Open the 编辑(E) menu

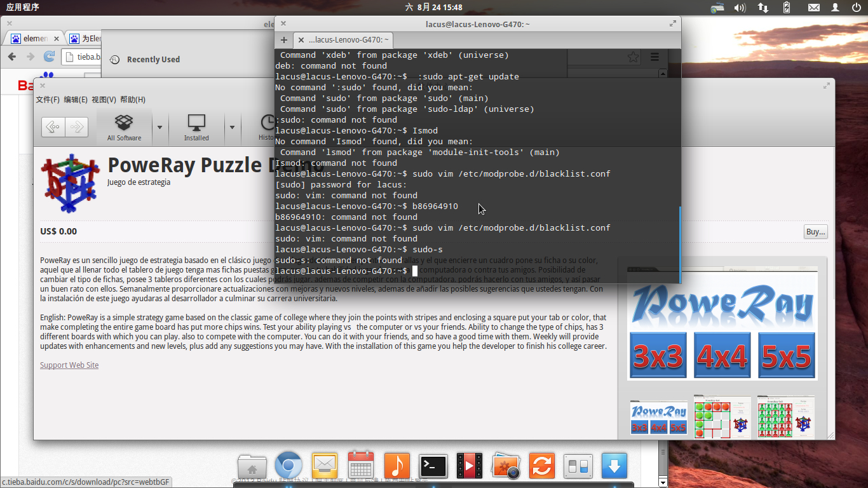click(76, 100)
